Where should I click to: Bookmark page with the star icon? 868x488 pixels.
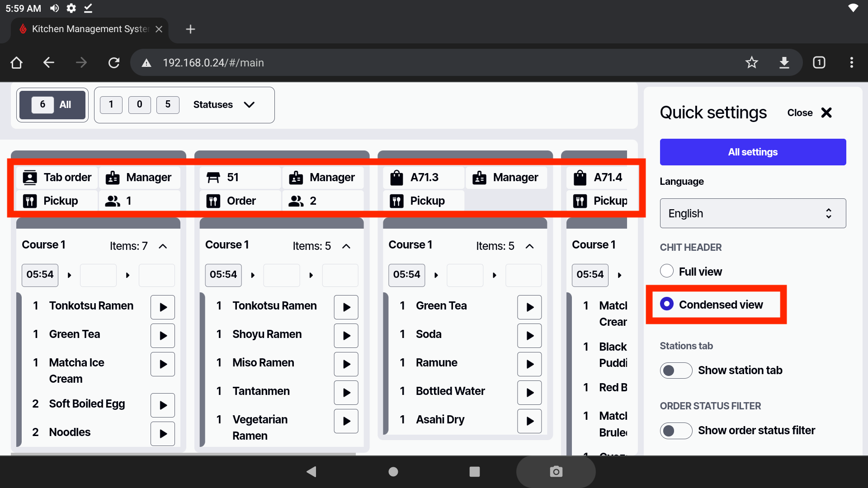751,62
